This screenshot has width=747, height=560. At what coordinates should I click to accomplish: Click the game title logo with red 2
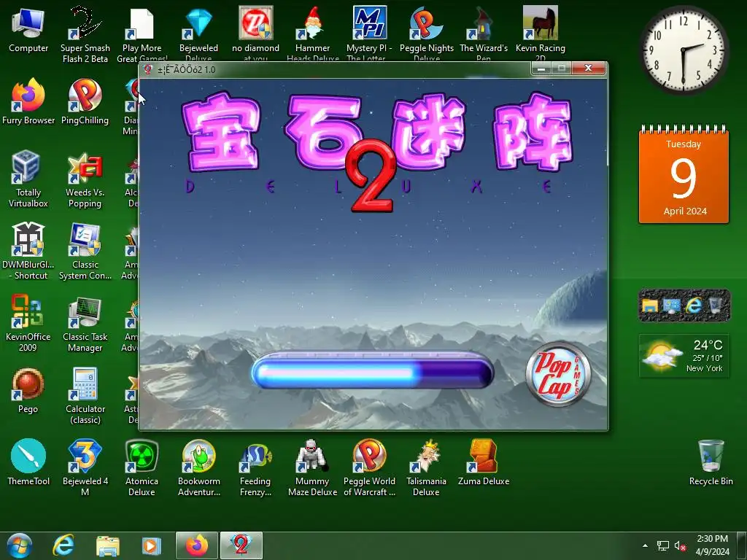376,152
